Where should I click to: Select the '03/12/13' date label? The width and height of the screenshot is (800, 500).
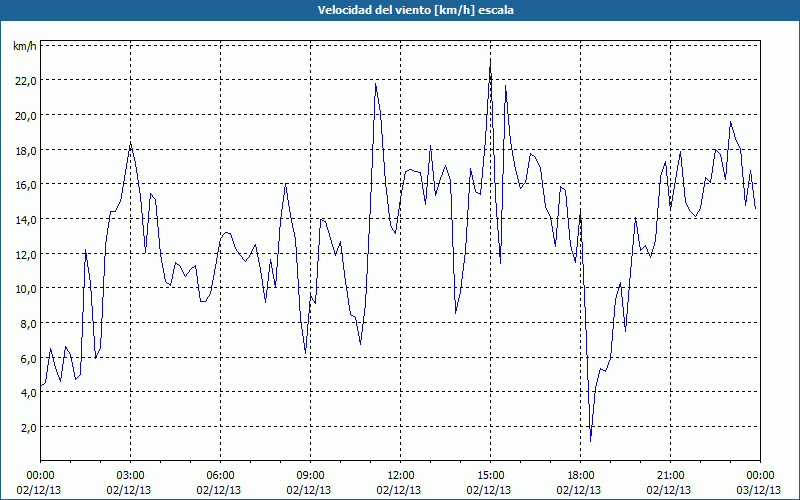click(759, 490)
